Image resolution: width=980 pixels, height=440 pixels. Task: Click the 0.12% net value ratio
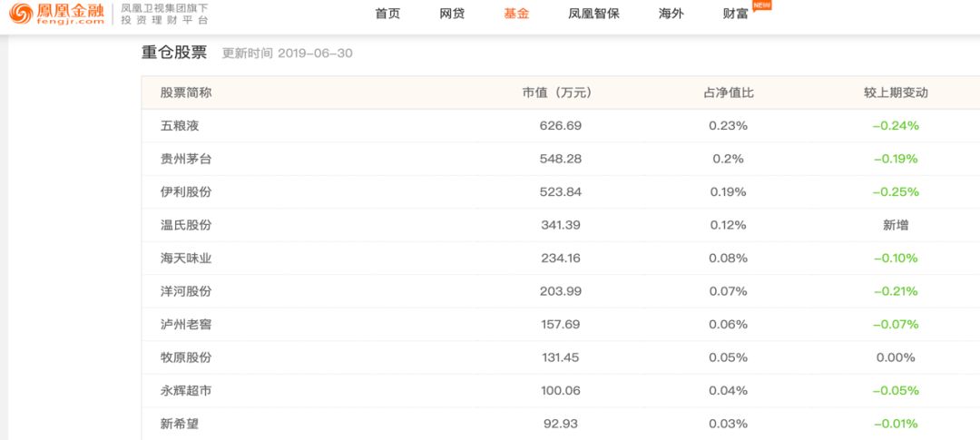pyautogui.click(x=728, y=225)
